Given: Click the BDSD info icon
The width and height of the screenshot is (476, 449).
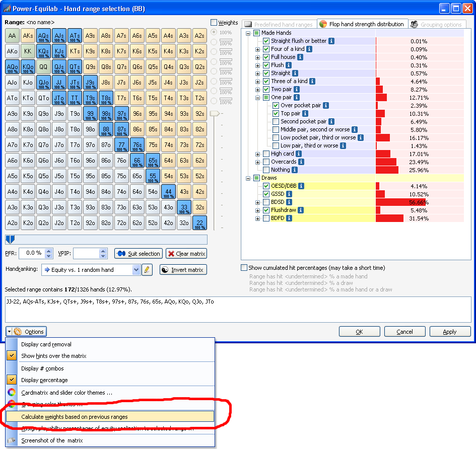Looking at the screenshot, I should tap(289, 202).
